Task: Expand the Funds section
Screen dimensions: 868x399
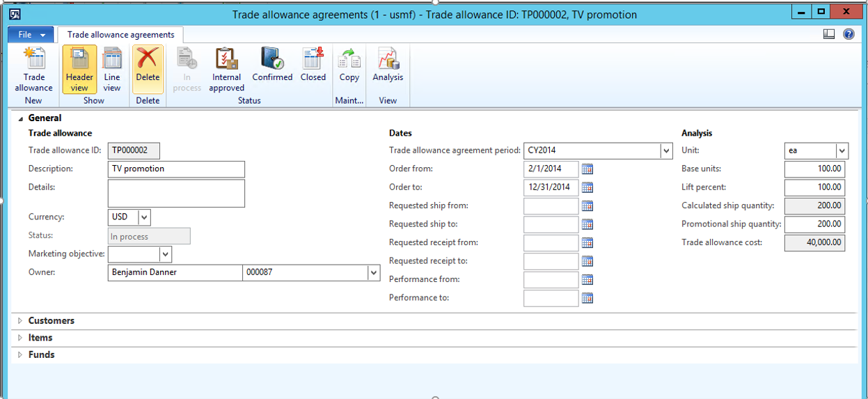Action: (x=41, y=355)
